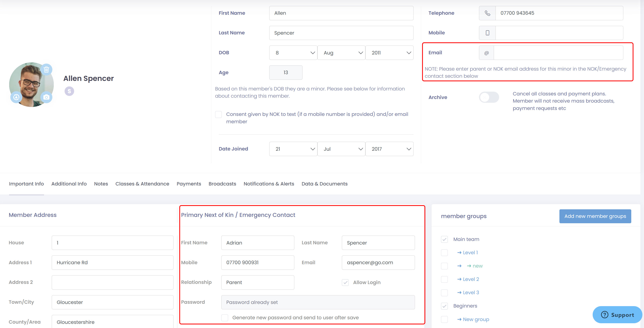The image size is (644, 328).
Task: Click the swap-user icon on profile photo
Action: [x=17, y=97]
